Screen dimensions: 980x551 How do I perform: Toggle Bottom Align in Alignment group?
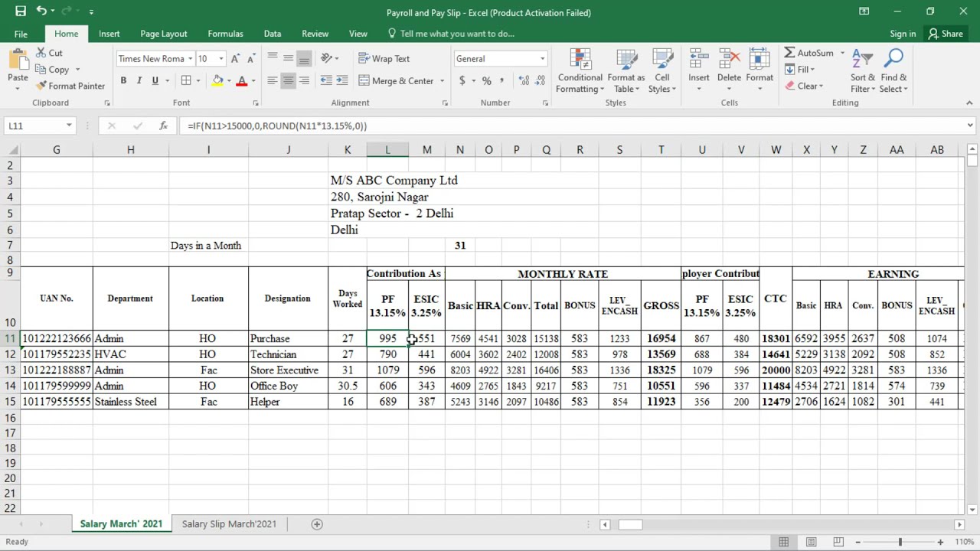(304, 58)
